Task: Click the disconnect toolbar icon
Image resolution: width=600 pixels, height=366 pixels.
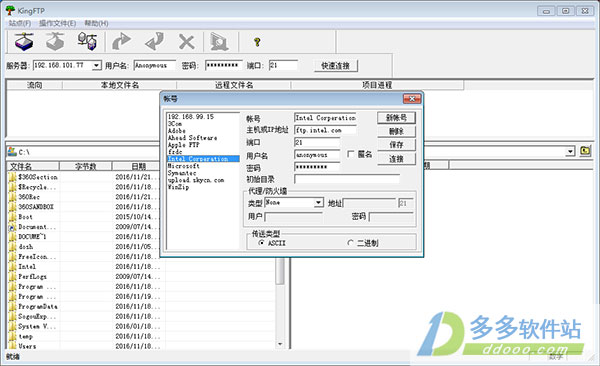Action: coord(55,41)
